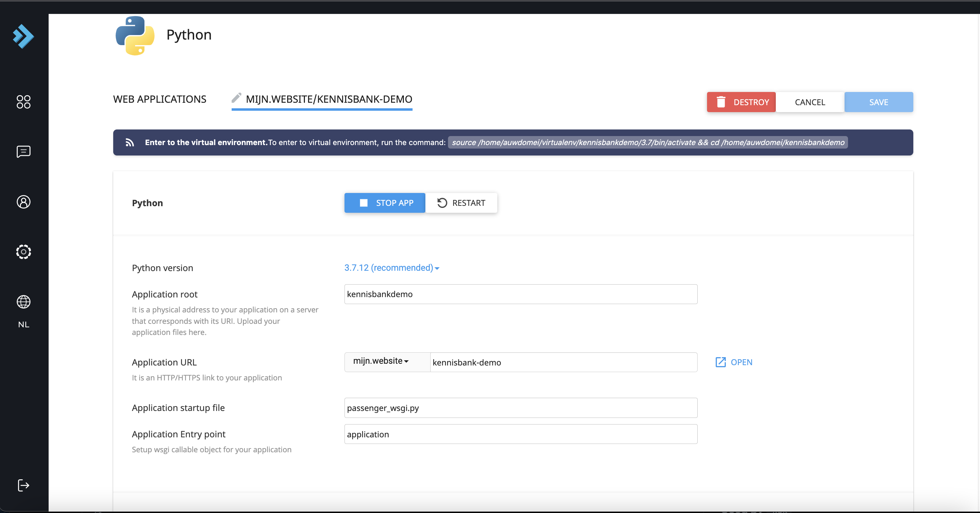Select the MIJN.WEBSITE/KENNISBANK-DEMO tab
The width and height of the screenshot is (980, 513).
click(x=329, y=99)
